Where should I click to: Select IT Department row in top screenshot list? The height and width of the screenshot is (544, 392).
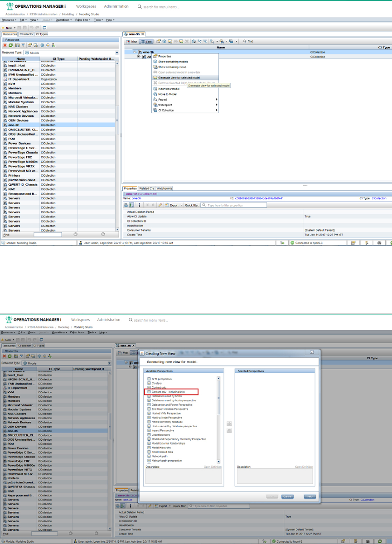click(59, 79)
